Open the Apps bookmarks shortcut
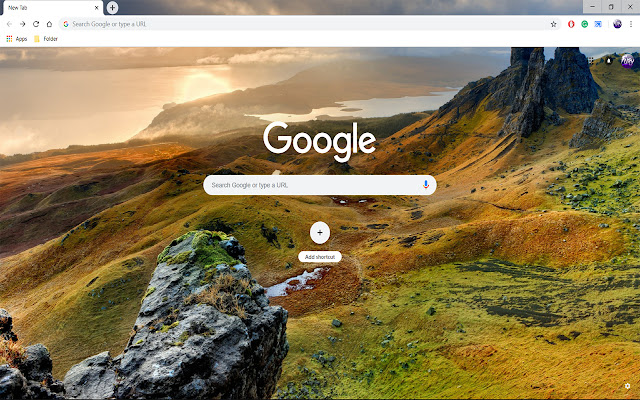 17,39
